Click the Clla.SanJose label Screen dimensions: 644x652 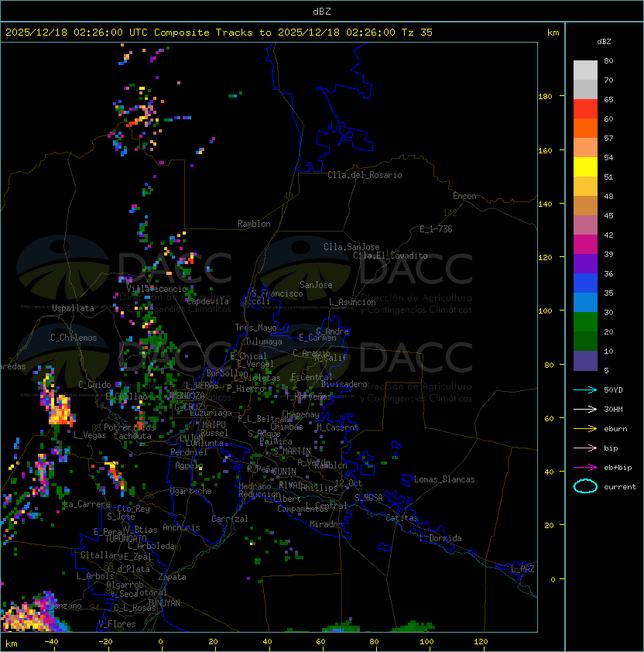tap(351, 248)
